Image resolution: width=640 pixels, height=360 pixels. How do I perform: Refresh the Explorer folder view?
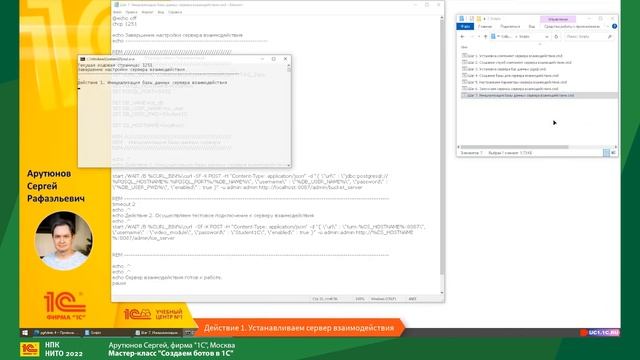click(556, 37)
